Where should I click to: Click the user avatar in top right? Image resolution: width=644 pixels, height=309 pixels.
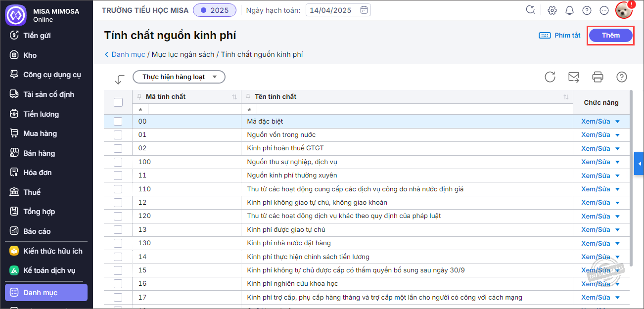(624, 10)
